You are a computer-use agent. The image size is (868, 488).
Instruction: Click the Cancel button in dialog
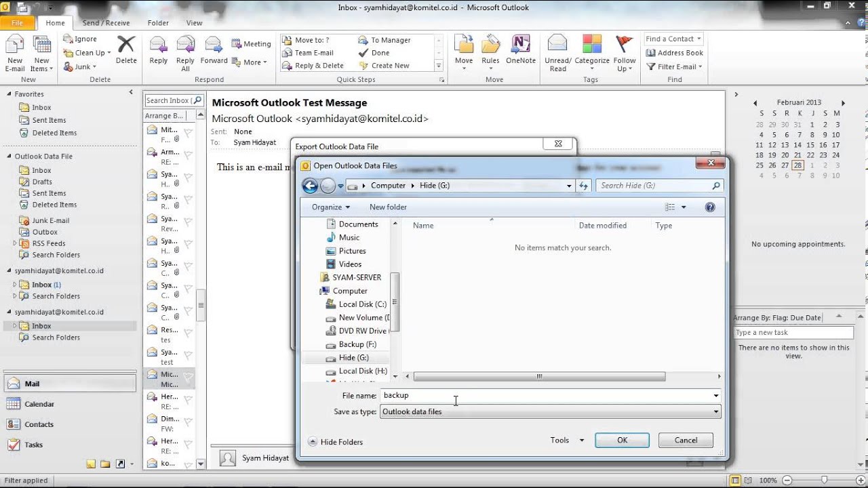[x=686, y=441]
